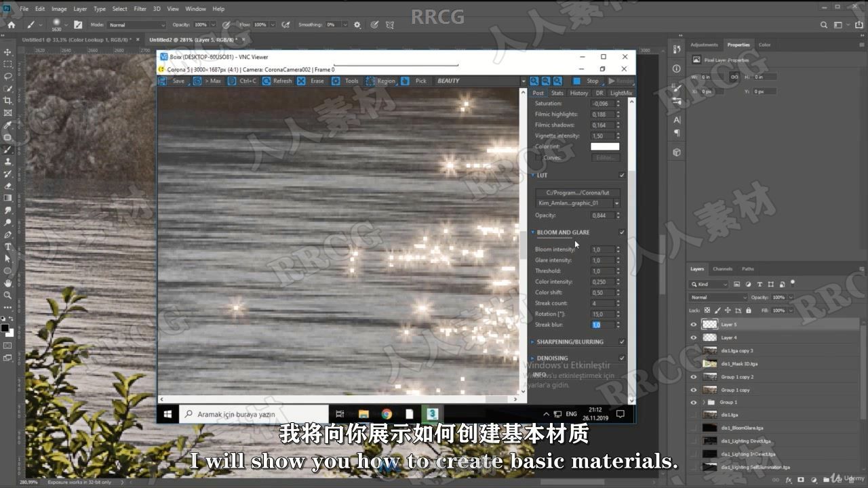
Task: Hide Layer 4 with its eye icon
Action: coord(693,338)
